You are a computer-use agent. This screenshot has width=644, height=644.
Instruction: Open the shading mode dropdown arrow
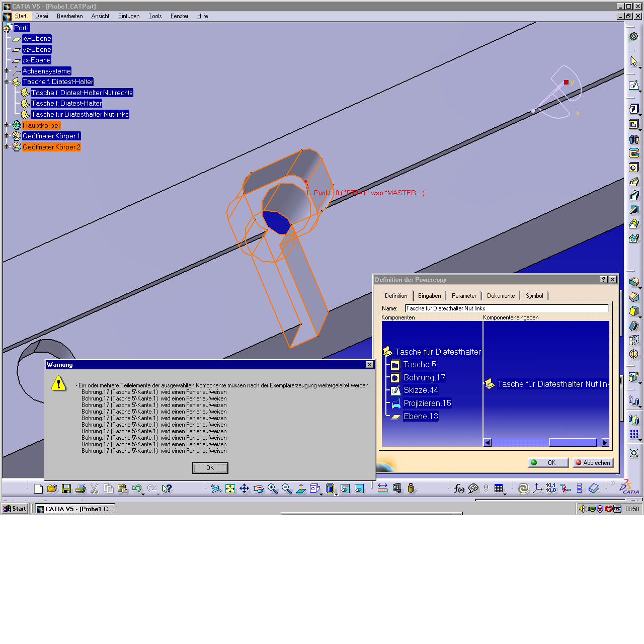336,494
